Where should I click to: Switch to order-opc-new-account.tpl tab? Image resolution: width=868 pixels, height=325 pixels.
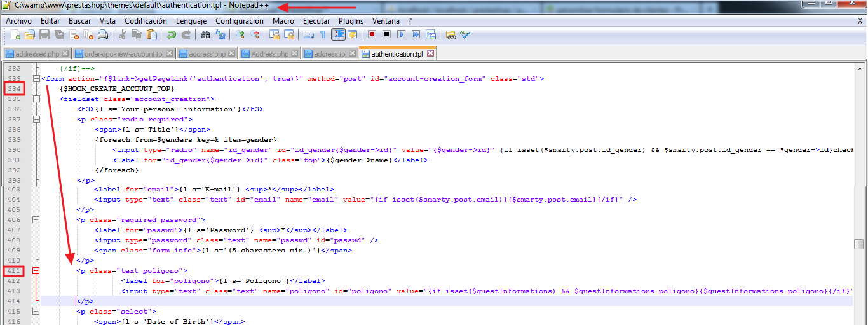tap(123, 54)
